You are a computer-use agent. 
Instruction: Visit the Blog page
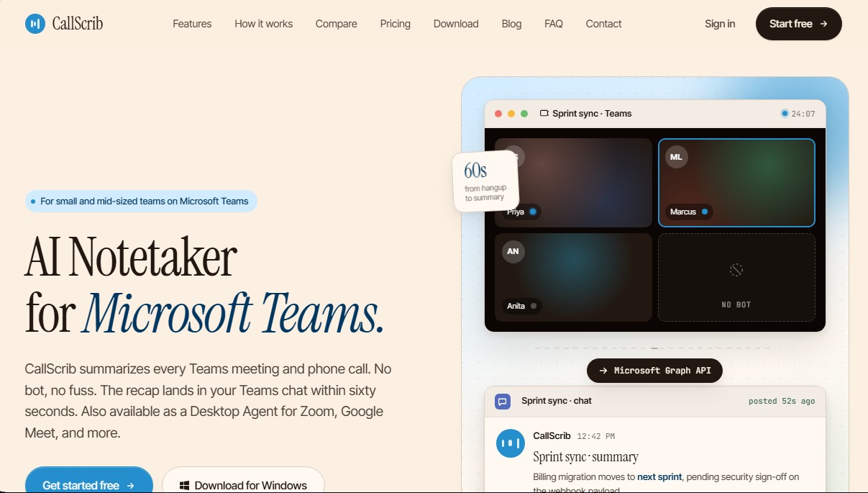[511, 24]
